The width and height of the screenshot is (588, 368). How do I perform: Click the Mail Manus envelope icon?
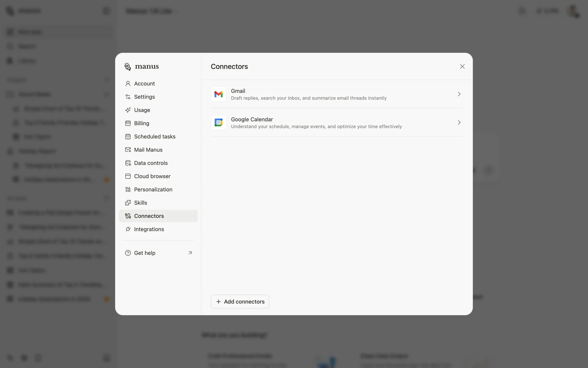[128, 150]
